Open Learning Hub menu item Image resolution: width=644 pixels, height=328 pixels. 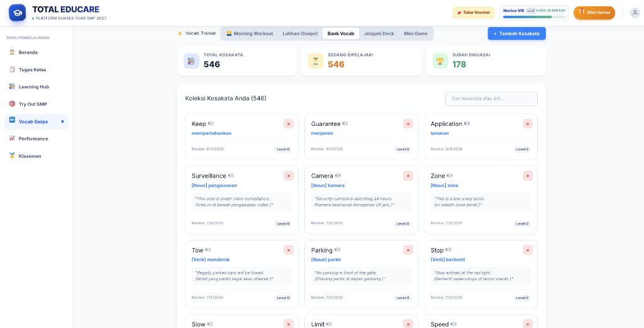pyautogui.click(x=36, y=87)
